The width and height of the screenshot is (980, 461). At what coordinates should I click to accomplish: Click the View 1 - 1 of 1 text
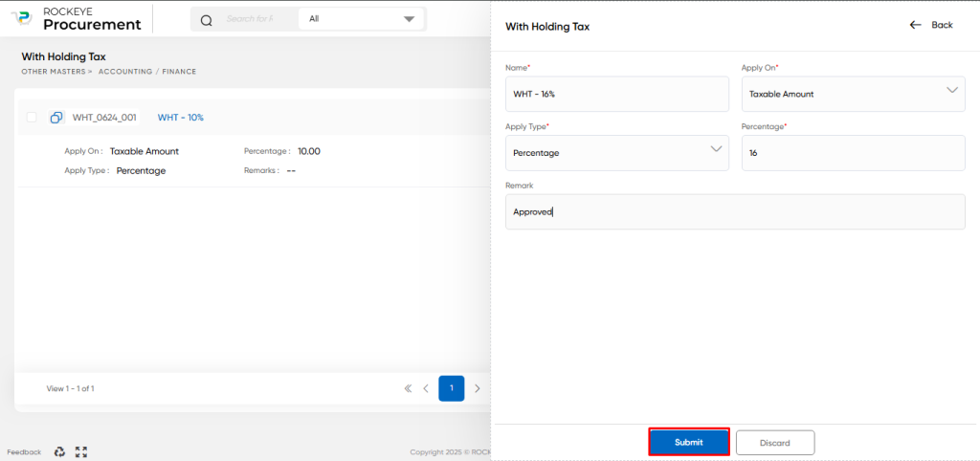[71, 388]
